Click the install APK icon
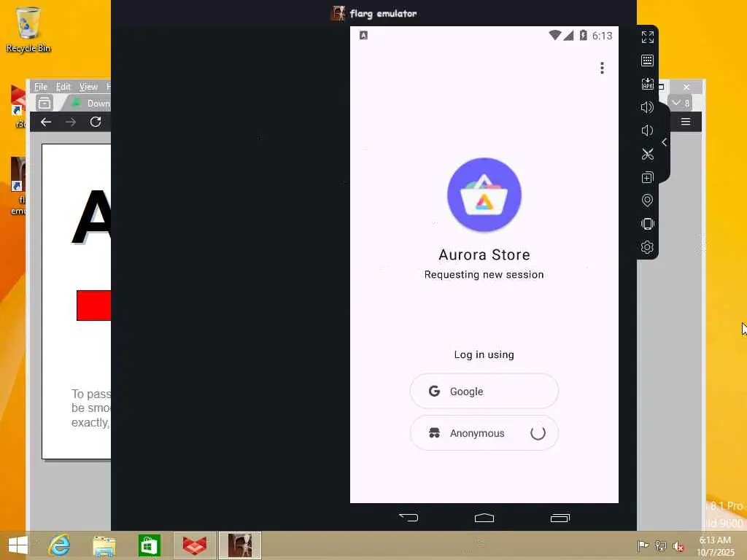Screen dimensions: 747x560 point(648,84)
